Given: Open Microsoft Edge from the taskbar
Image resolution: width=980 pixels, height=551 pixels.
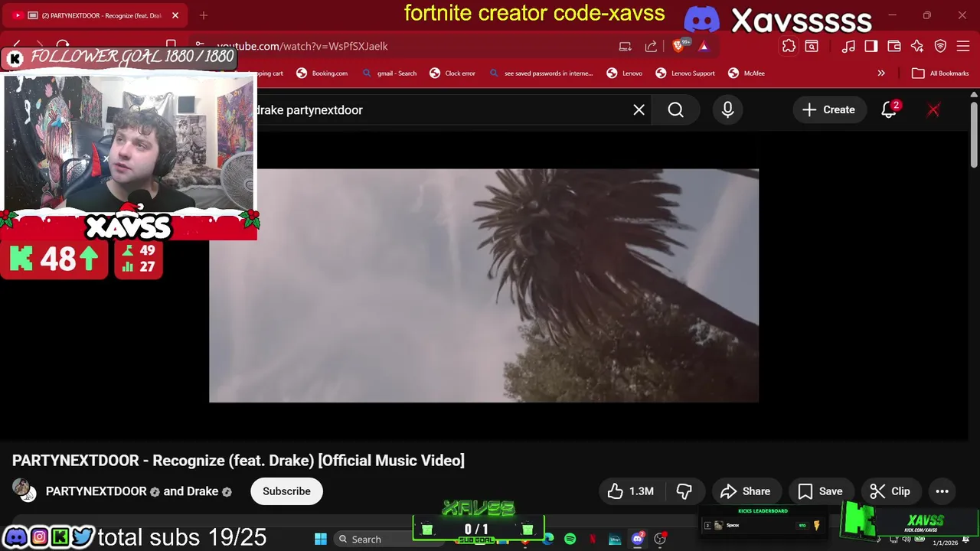Looking at the screenshot, I should [548, 540].
